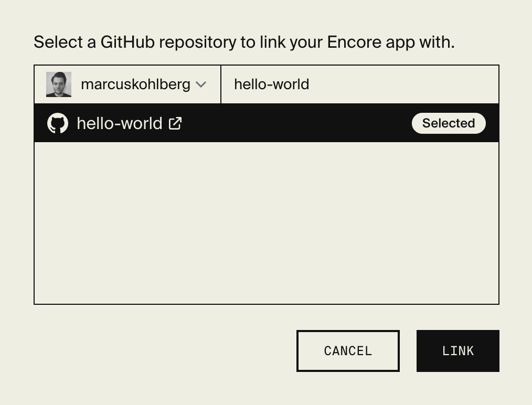The image size is (532, 405).
Task: Expand the marcuskohlberg account chevron
Action: [x=201, y=84]
